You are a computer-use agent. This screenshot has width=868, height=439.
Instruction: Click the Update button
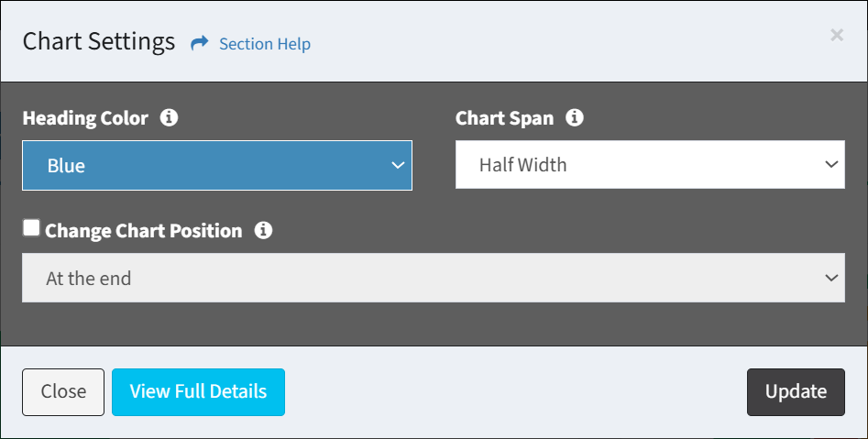click(796, 392)
